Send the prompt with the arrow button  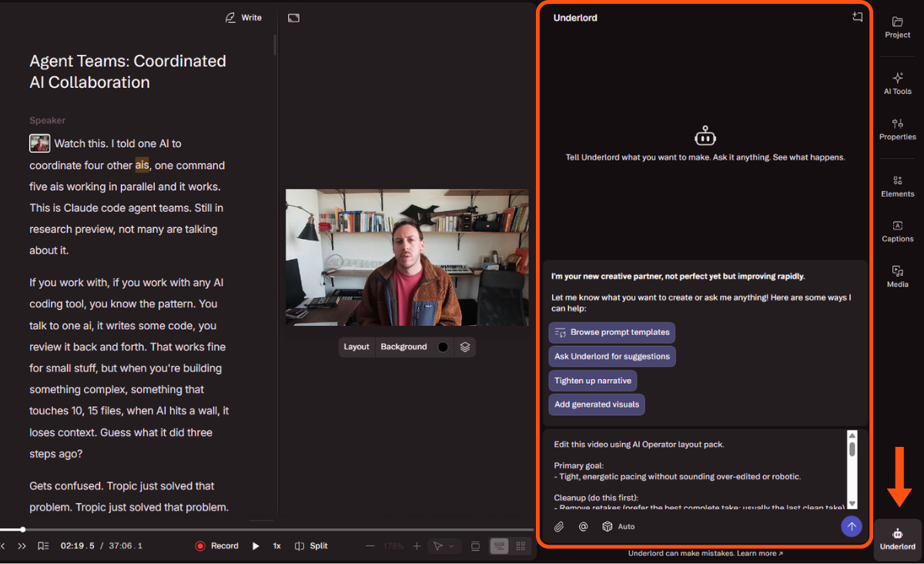click(851, 526)
